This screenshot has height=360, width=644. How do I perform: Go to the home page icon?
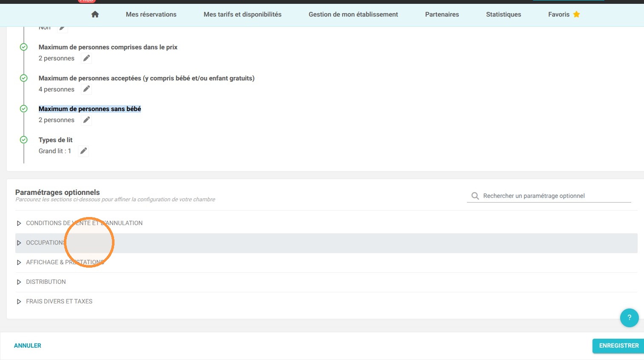[95, 14]
